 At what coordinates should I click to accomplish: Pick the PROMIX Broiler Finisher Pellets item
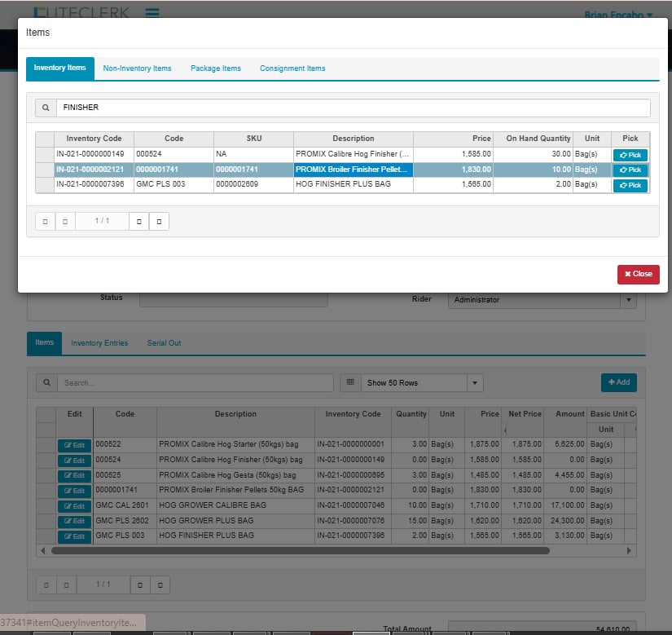click(x=630, y=170)
